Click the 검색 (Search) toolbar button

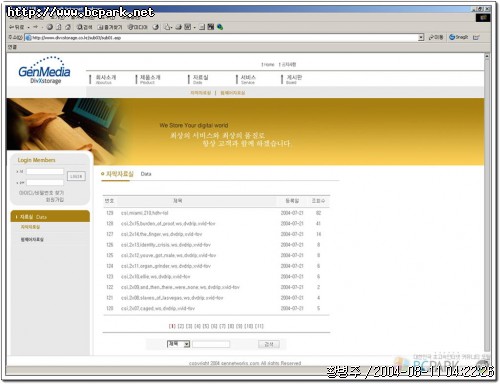[84, 27]
